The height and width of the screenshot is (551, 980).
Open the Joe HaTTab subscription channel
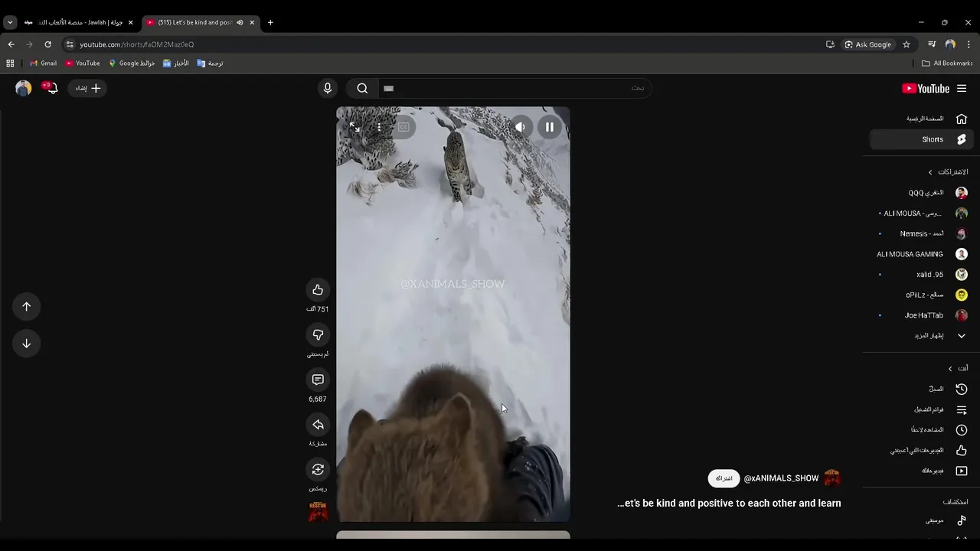point(922,315)
